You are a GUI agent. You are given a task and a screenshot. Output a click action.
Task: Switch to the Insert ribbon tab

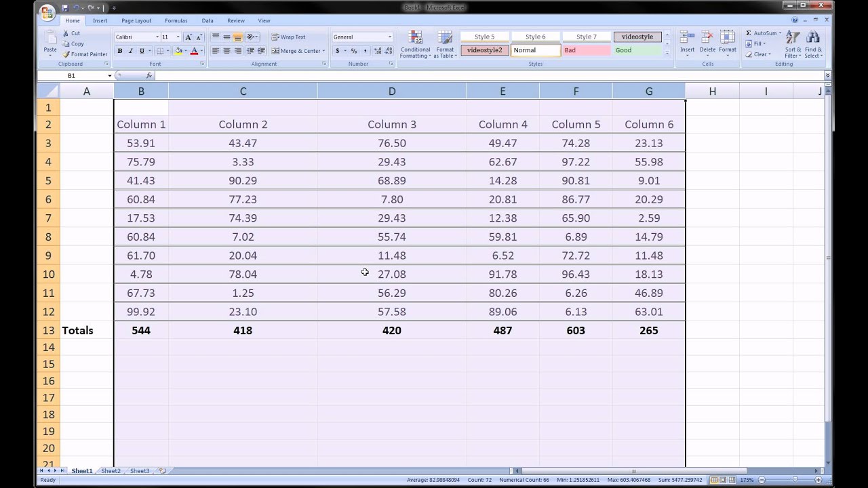tap(100, 21)
